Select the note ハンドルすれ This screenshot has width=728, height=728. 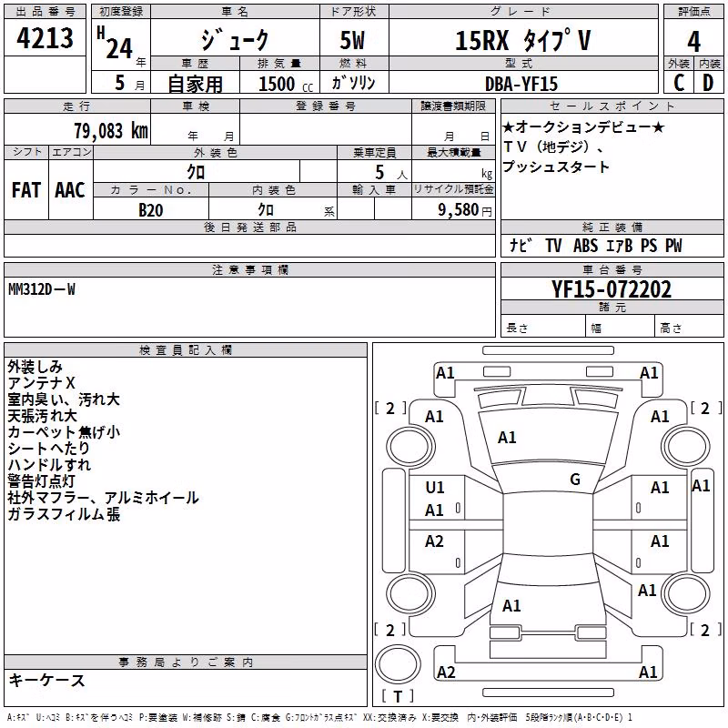[49, 464]
